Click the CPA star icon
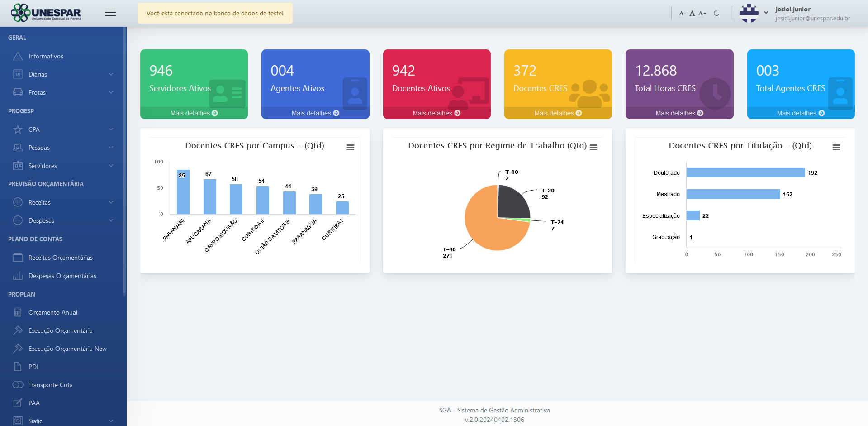The height and width of the screenshot is (426, 868). 18,129
